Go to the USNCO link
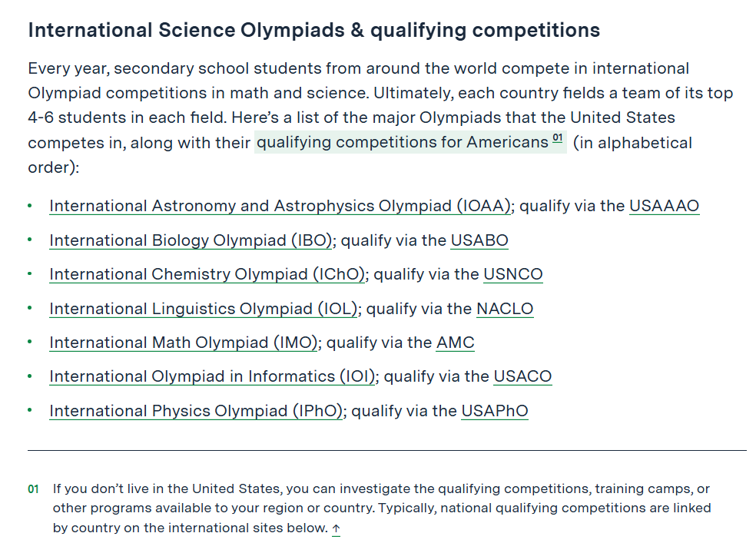This screenshot has height=553, width=756. tap(512, 274)
